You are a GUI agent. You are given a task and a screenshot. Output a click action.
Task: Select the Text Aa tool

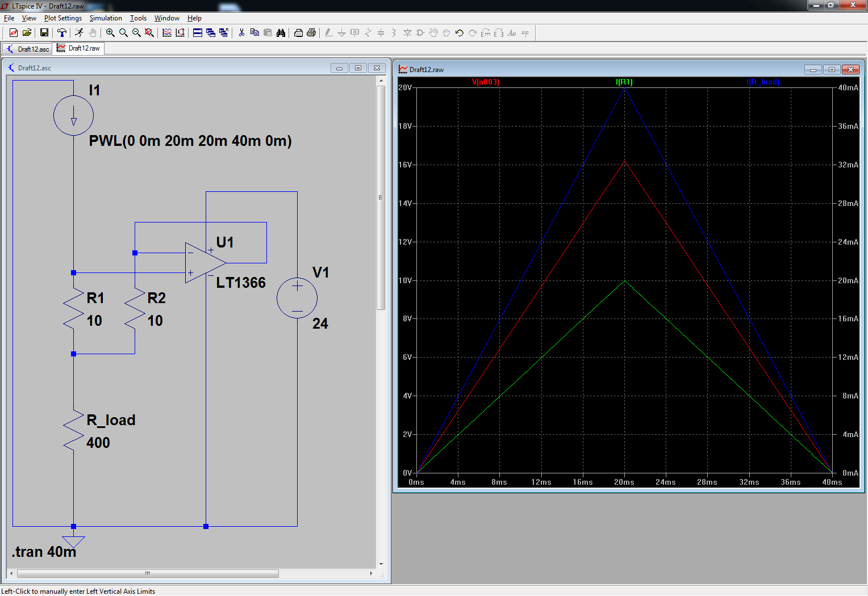point(512,33)
